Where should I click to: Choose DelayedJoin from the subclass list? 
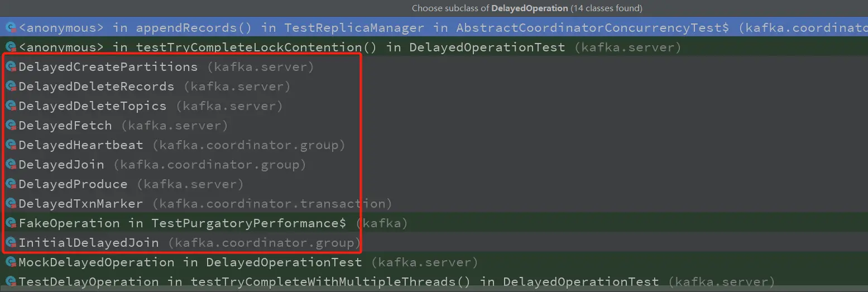click(61, 165)
